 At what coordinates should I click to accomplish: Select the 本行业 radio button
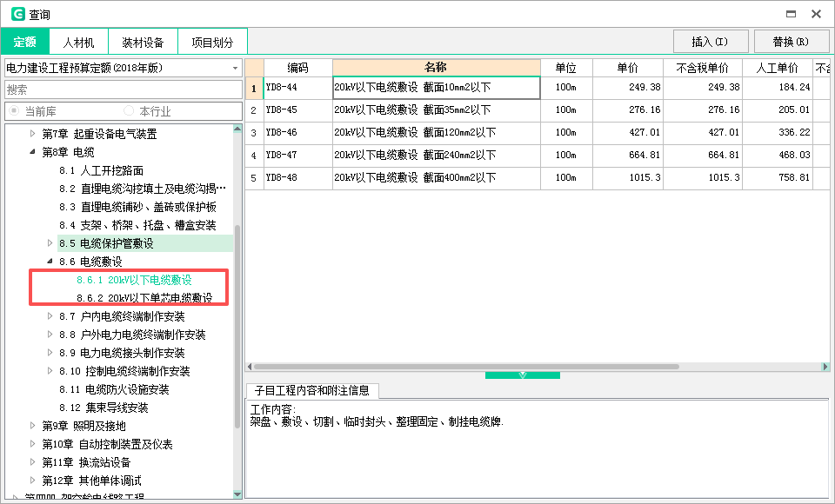click(129, 110)
